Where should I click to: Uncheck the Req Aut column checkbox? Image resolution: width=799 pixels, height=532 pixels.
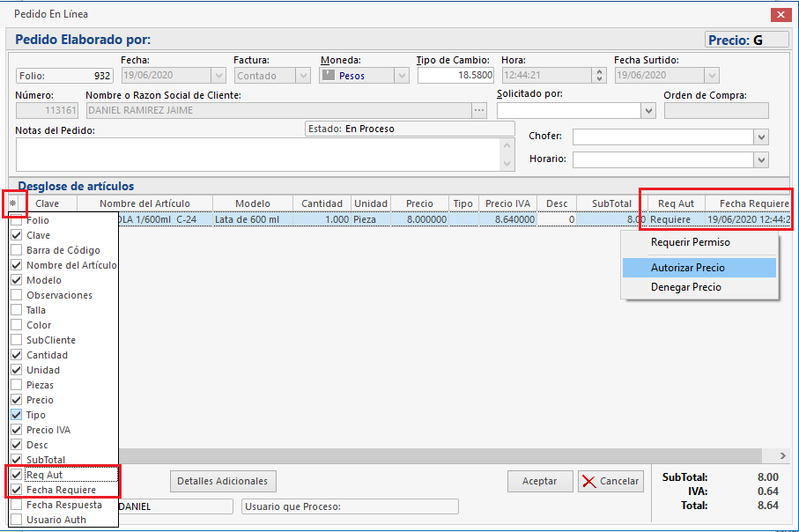pyautogui.click(x=17, y=475)
